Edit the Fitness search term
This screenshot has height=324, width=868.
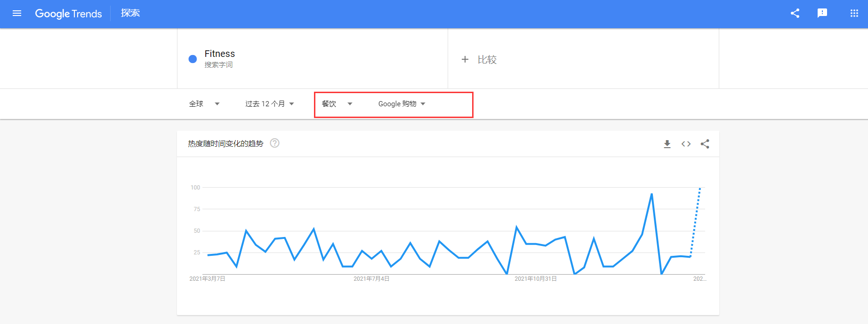pos(220,54)
